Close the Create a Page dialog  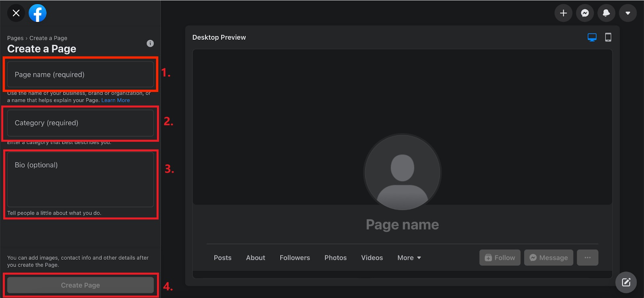16,13
